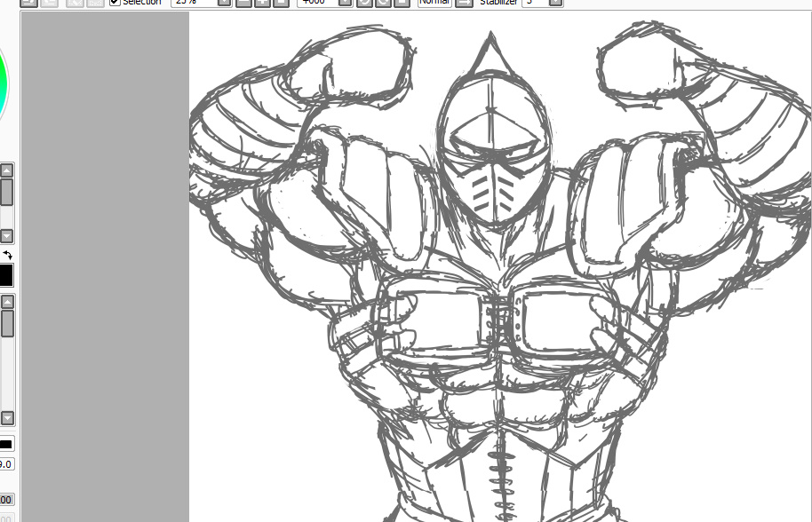Screen dimensions: 812x522
Task: Click the lower panel scrollbar's up arrow
Action: 7,302
